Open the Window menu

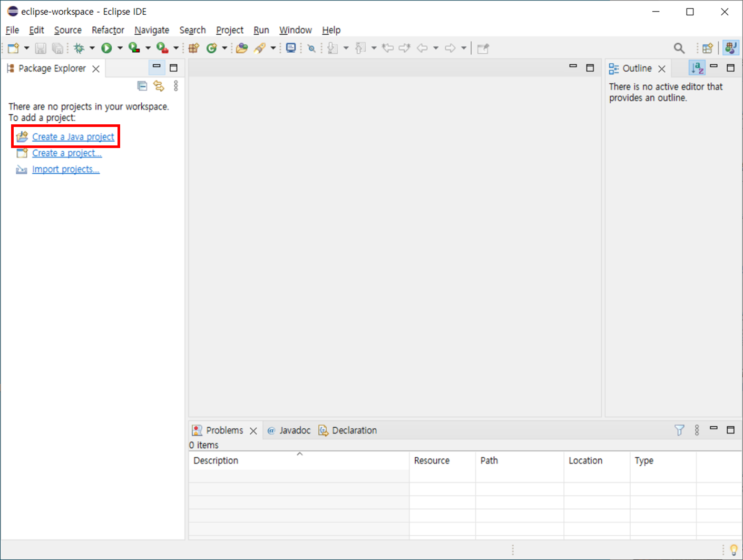click(296, 30)
